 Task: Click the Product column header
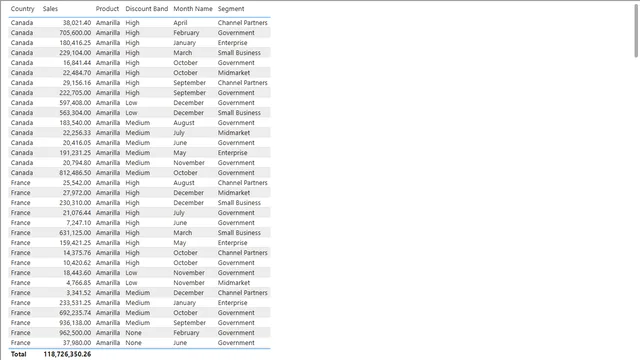[x=107, y=9]
